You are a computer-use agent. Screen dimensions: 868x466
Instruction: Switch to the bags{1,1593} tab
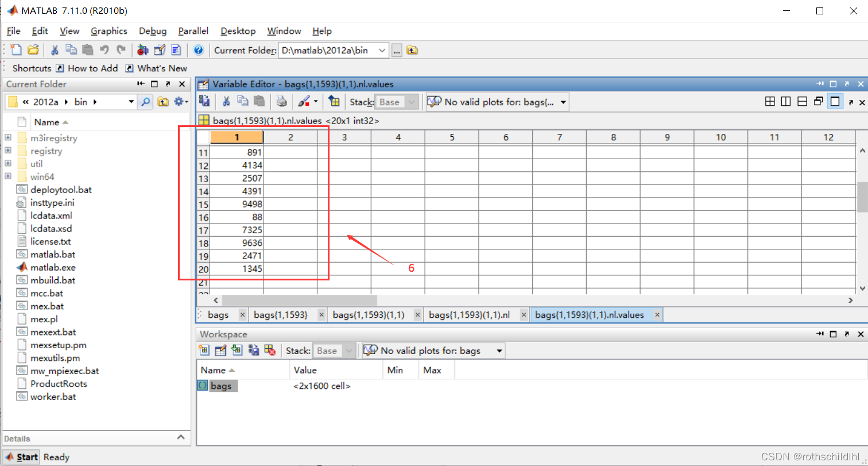point(281,315)
